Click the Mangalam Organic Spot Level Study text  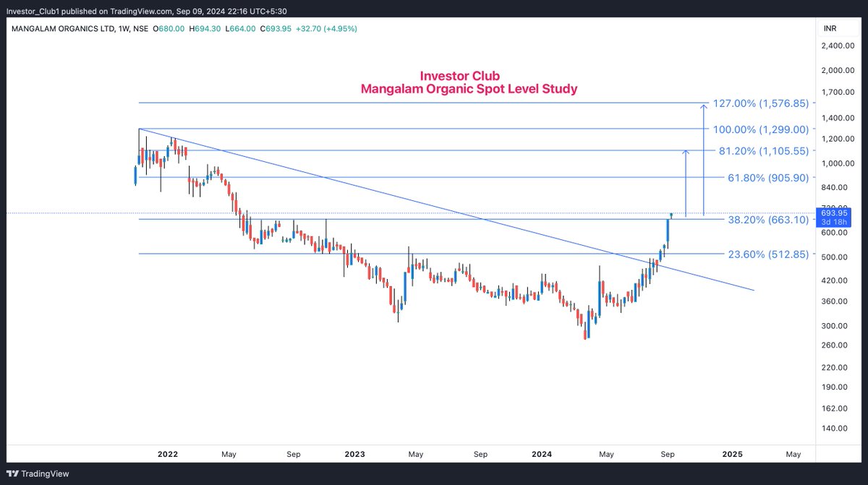click(x=469, y=89)
